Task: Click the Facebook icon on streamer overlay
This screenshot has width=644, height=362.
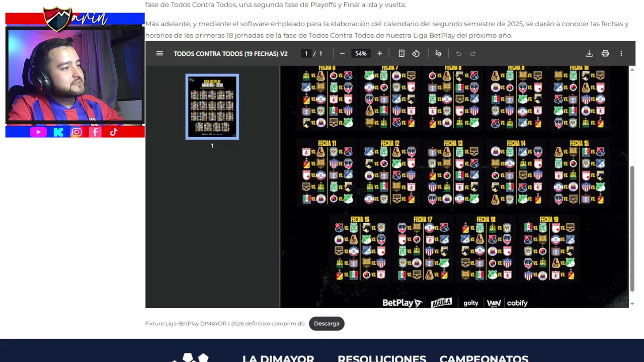Action: click(95, 132)
